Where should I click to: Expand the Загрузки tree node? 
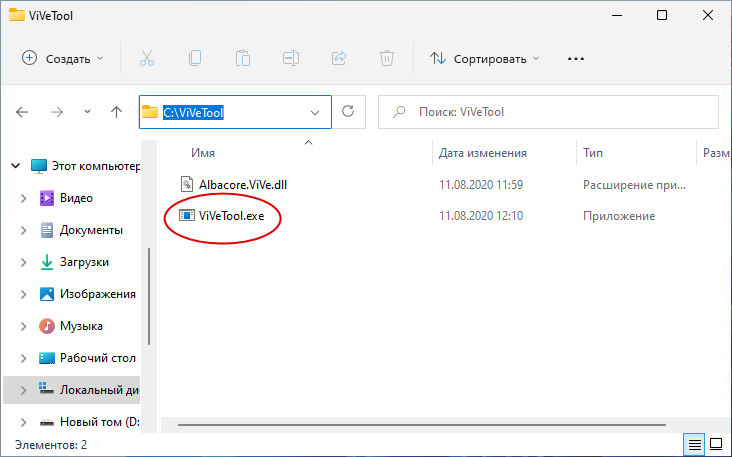[x=23, y=262]
